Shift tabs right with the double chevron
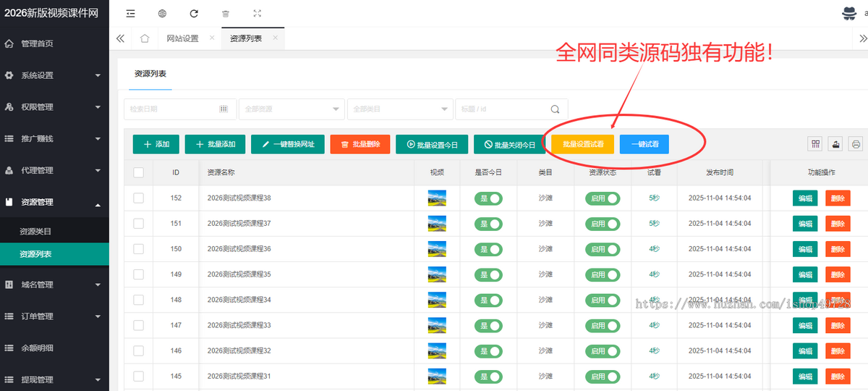 tap(862, 38)
